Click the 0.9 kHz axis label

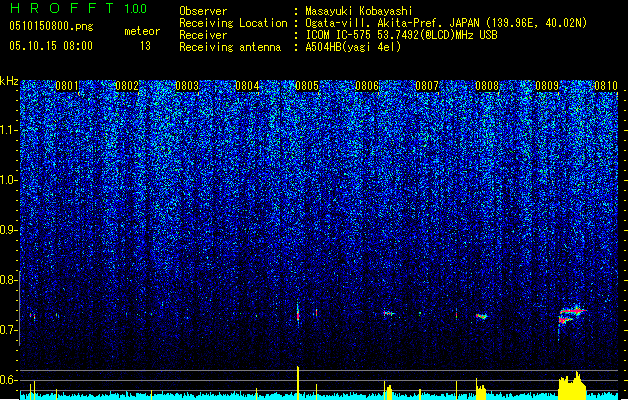tap(9, 230)
